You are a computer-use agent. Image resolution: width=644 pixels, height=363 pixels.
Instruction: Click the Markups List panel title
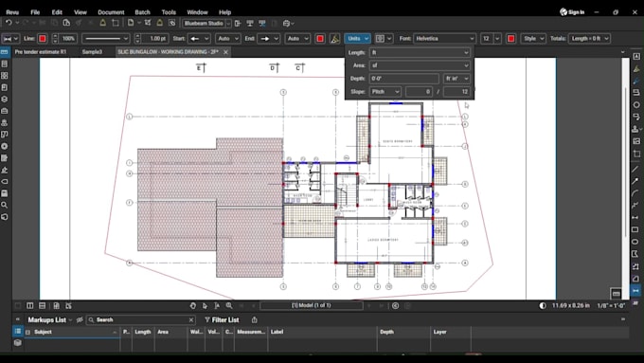tap(46, 319)
